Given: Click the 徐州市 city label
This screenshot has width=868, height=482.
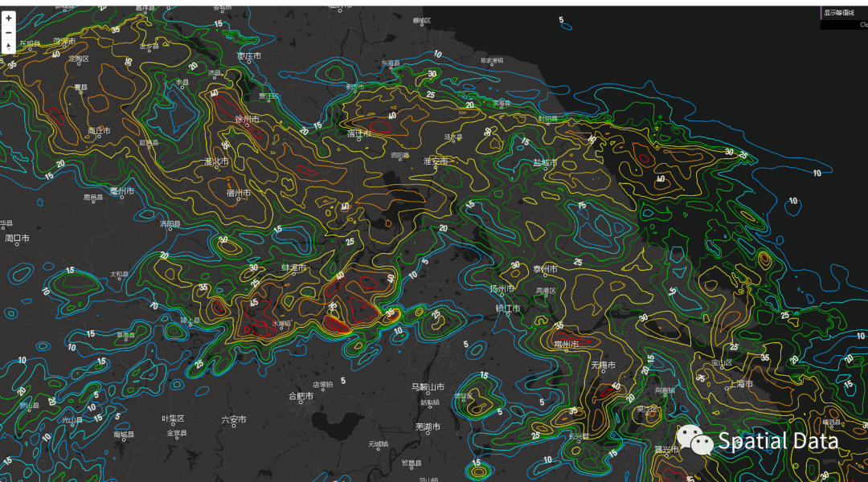Looking at the screenshot, I should click(247, 120).
